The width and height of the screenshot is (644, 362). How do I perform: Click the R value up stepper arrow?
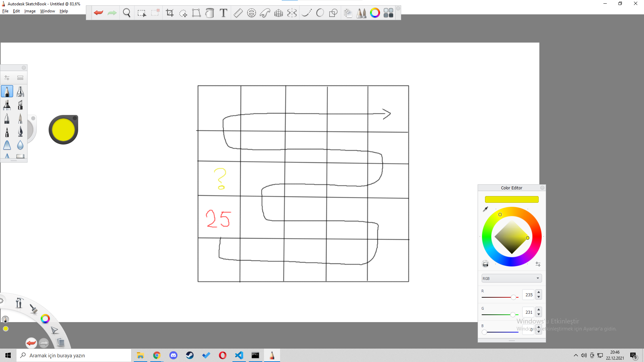pos(539,292)
